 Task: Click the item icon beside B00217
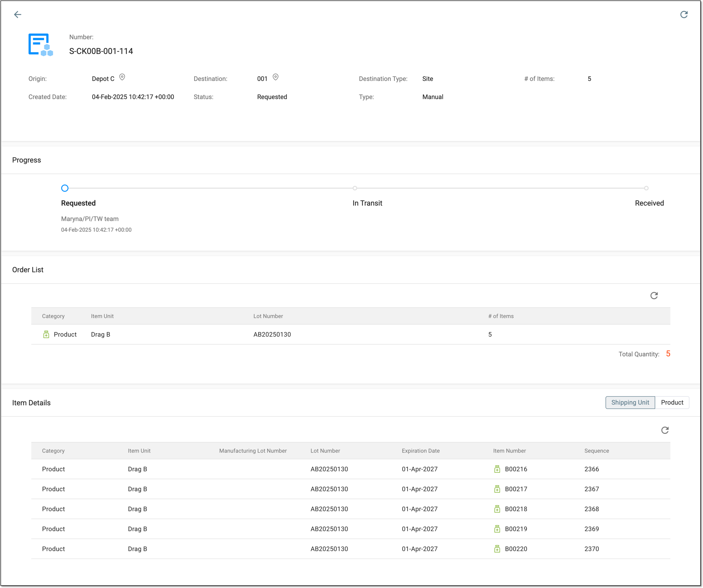(x=497, y=489)
